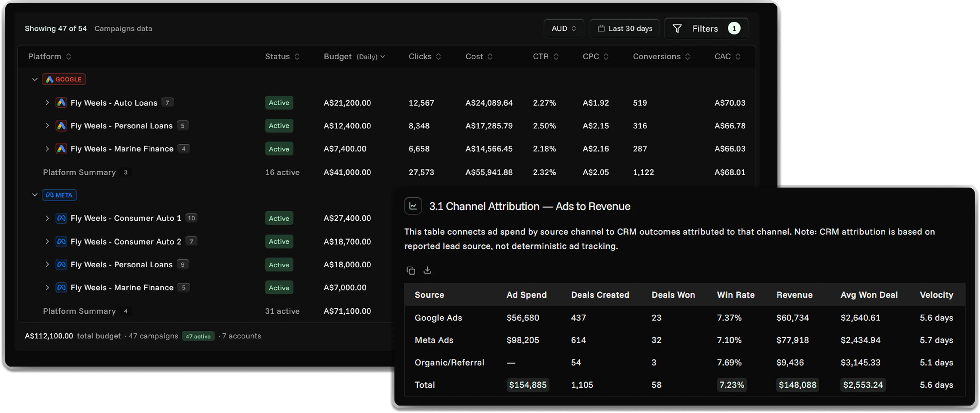
Task: Expand Google Fly Weels - Marine Finance row
Action: (x=47, y=149)
